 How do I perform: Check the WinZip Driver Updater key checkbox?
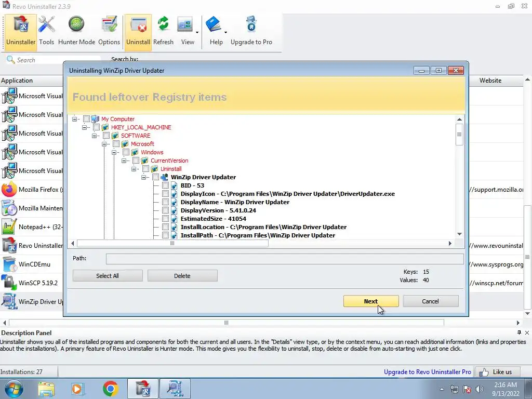155,177
